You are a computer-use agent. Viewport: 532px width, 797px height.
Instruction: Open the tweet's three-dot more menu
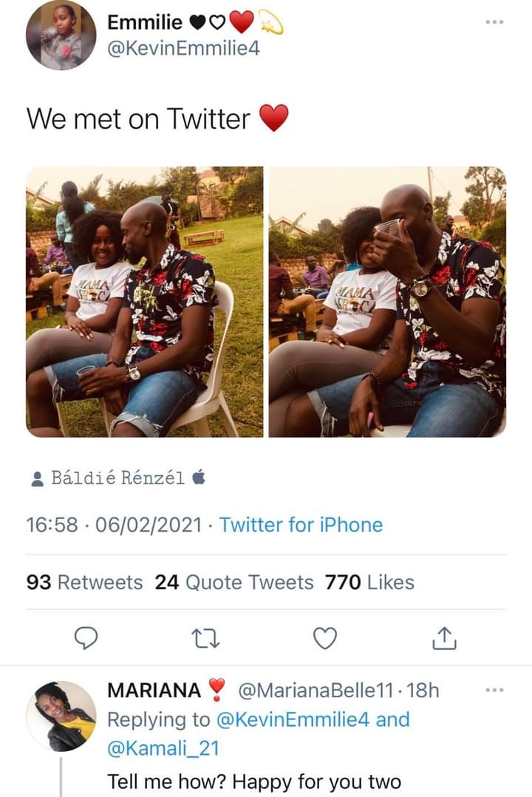[x=493, y=23]
